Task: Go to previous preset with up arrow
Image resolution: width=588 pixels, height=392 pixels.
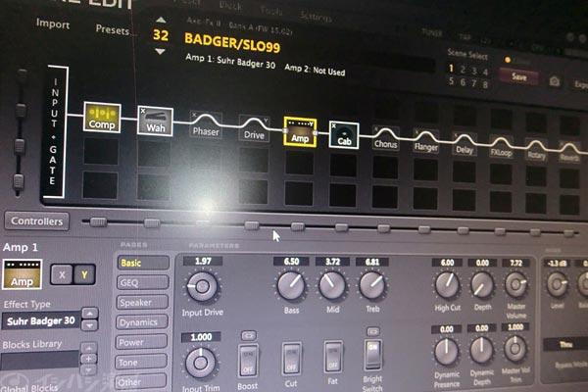Action: [x=161, y=20]
